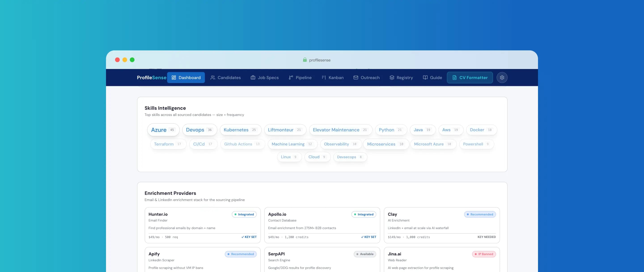
Task: Open the CV Formatter page
Action: pos(470,78)
